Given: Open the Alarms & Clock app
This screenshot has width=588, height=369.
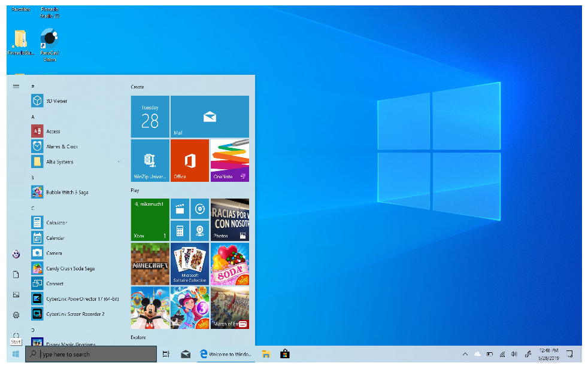Looking at the screenshot, I should [61, 147].
